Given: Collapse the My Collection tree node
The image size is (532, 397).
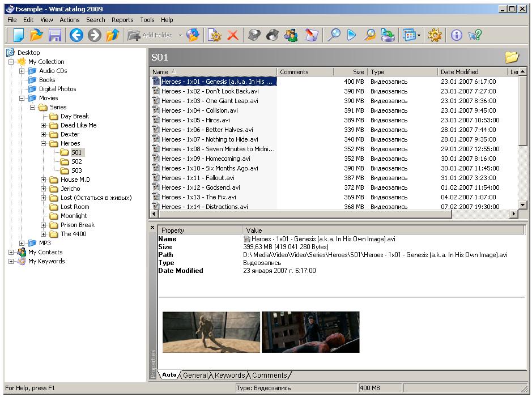Looking at the screenshot, I should pos(11,62).
